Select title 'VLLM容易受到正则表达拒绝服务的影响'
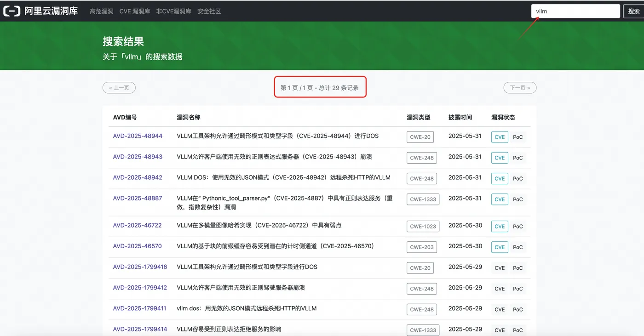644x336 pixels. pos(229,329)
